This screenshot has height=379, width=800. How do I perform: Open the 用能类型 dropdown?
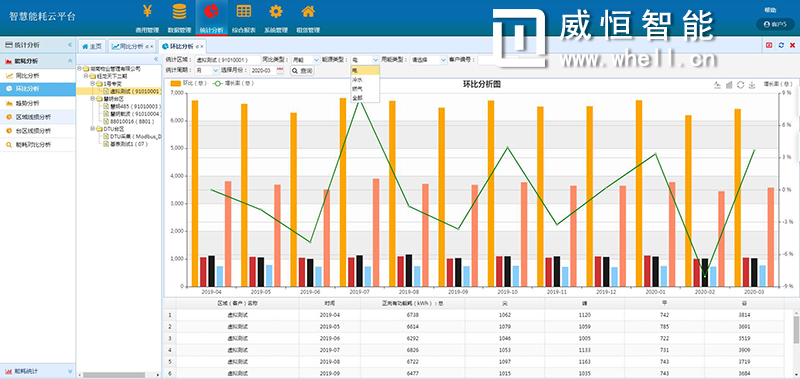(429, 60)
